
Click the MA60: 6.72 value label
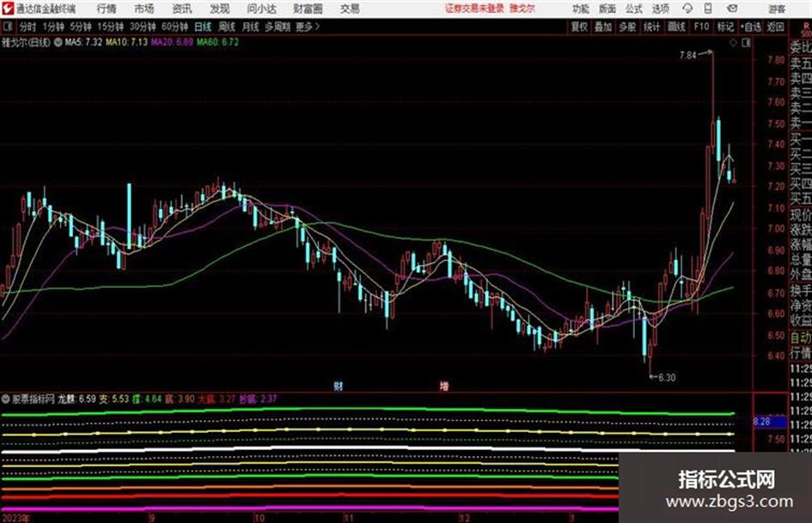217,42
